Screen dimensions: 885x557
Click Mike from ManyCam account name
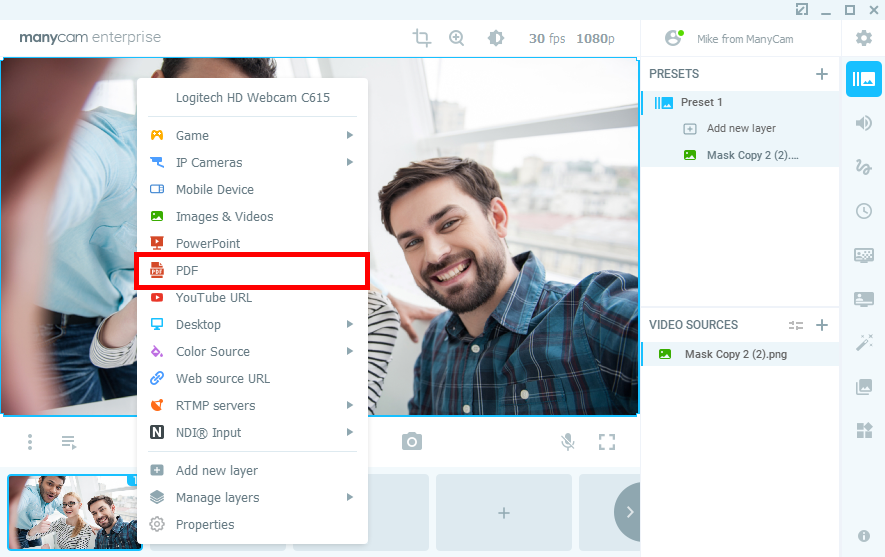point(745,39)
